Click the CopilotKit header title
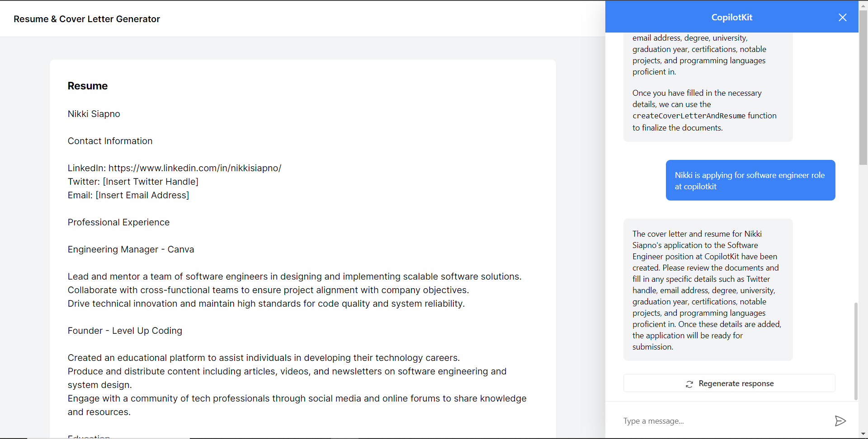The height and width of the screenshot is (439, 868). pyautogui.click(x=731, y=17)
